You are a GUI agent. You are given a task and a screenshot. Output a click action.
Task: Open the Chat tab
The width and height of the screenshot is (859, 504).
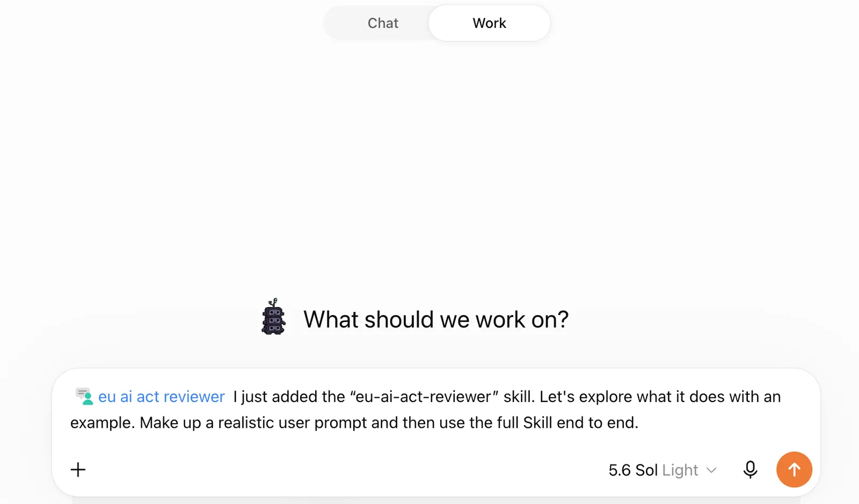383,23
